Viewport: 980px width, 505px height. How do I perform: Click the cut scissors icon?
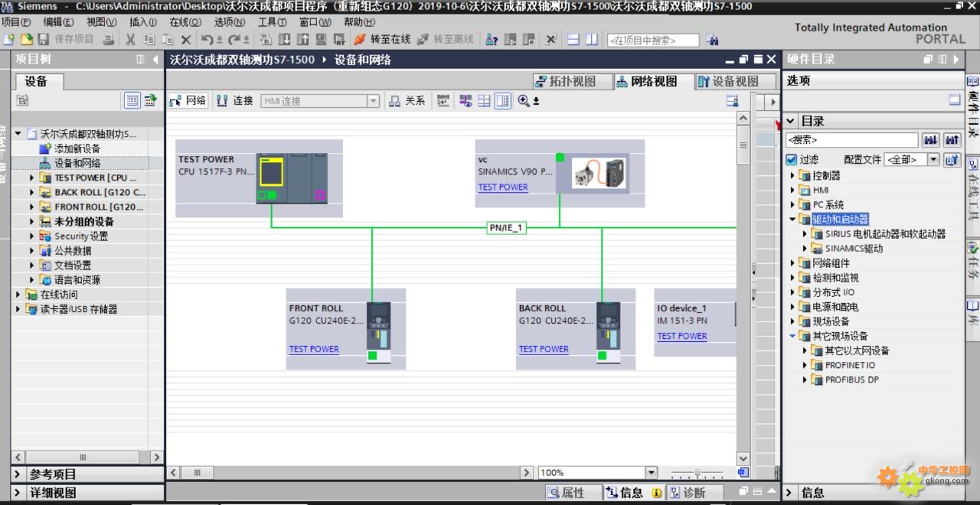point(130,39)
